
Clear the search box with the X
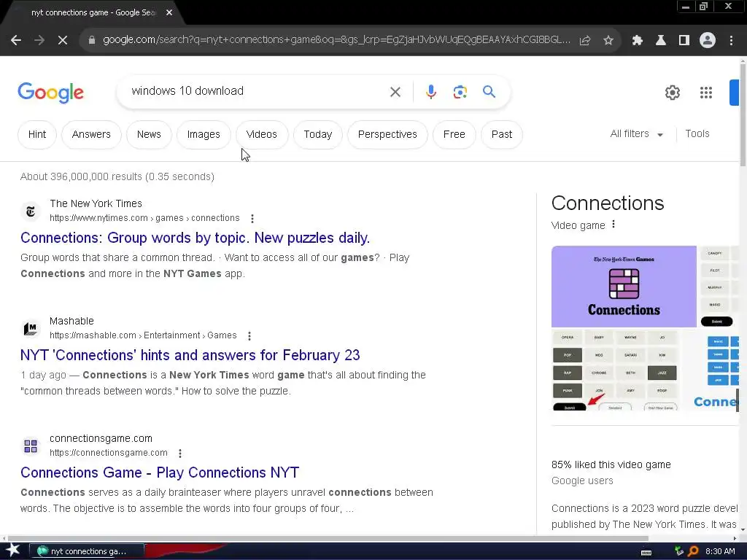[x=395, y=92]
